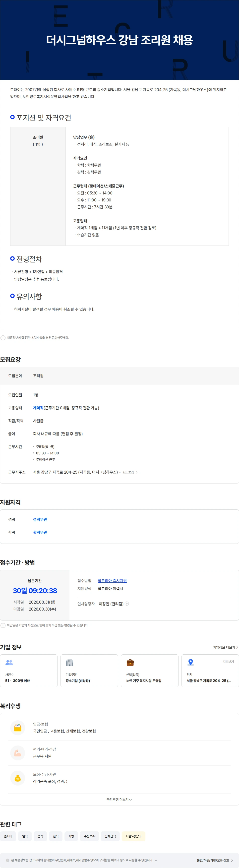Click the 경력무관 experience value
239x868 pixels.
pos(40,519)
